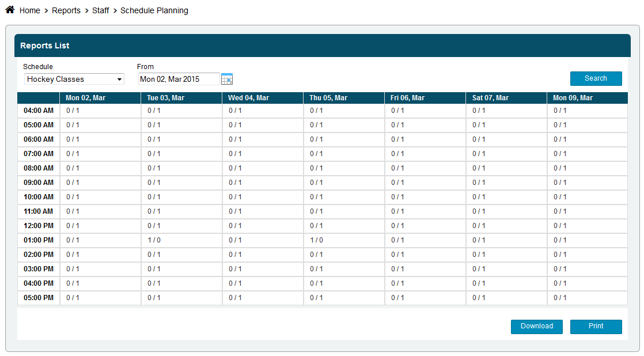Screen dimensions: 644x356
Task: Open the calendar date picker icon
Action: [x=227, y=79]
